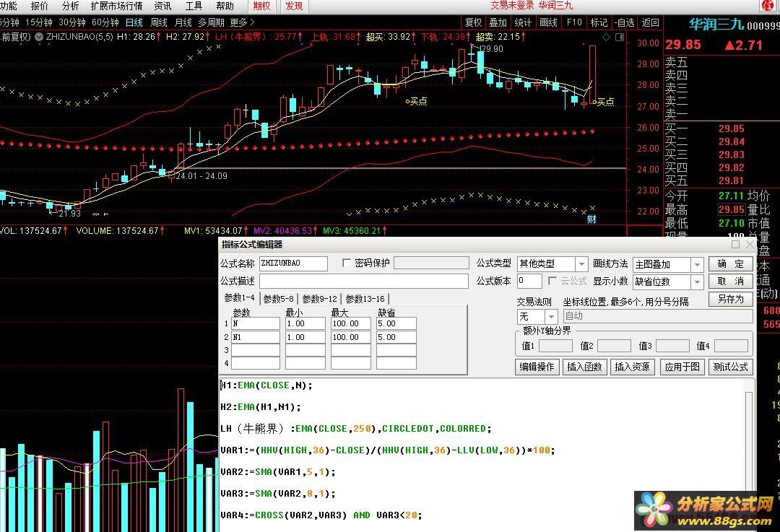Click the 测试公式 button
The height and width of the screenshot is (532, 780).
click(x=730, y=367)
